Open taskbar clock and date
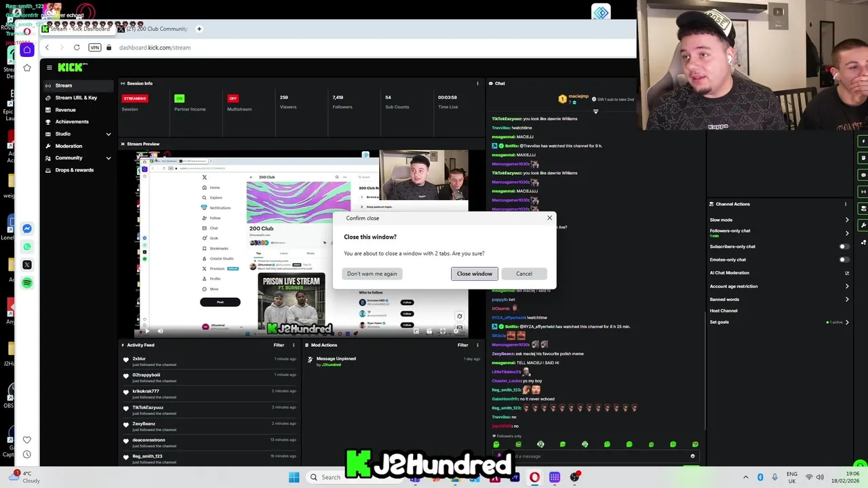This screenshot has height=488, width=868. tap(846, 477)
